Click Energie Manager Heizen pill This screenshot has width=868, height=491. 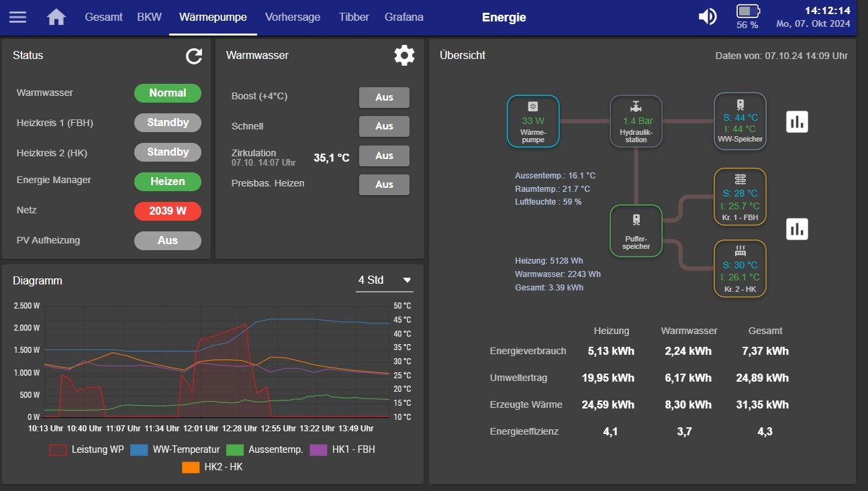168,181
